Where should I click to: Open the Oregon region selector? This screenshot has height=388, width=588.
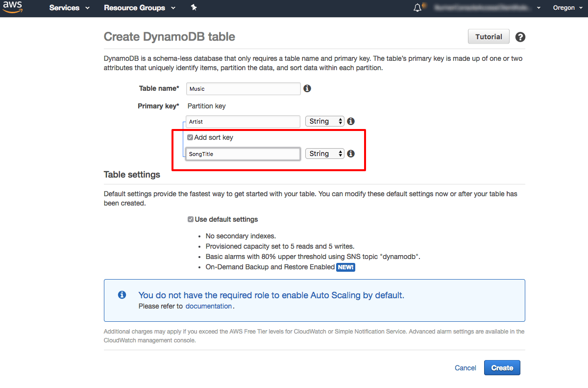(x=567, y=8)
